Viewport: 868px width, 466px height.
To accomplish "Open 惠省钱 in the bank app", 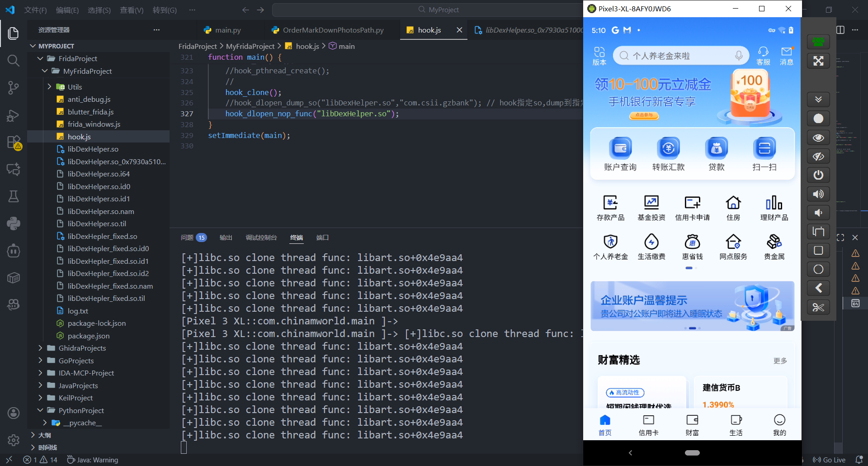I will [x=692, y=247].
